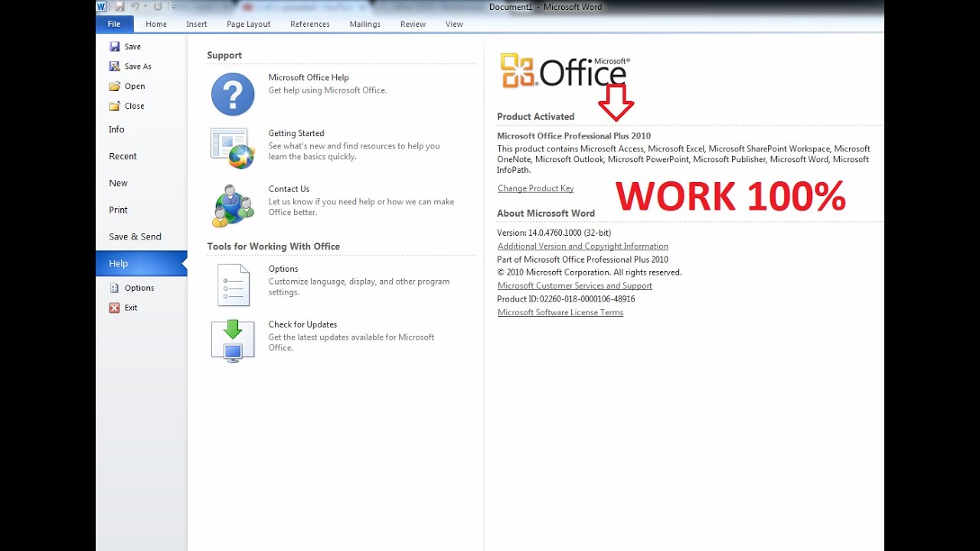Click the red Exit icon in sidebar
This screenshot has width=980, height=551.
point(114,308)
